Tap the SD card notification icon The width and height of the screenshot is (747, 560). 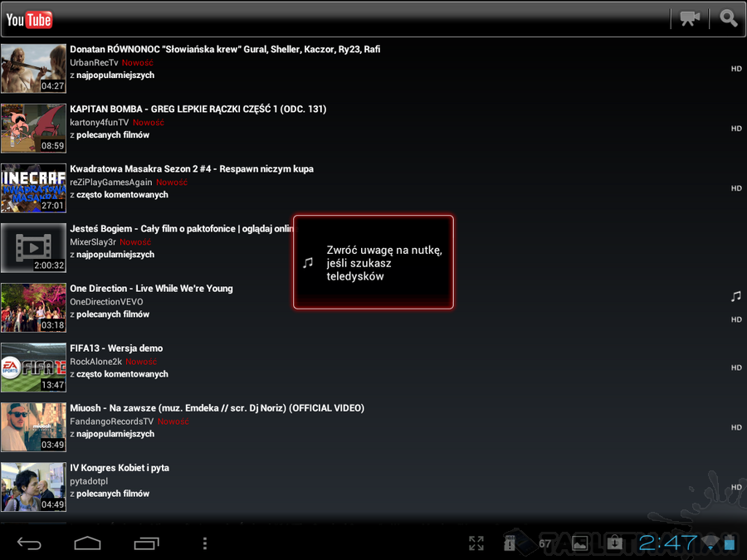(510, 543)
